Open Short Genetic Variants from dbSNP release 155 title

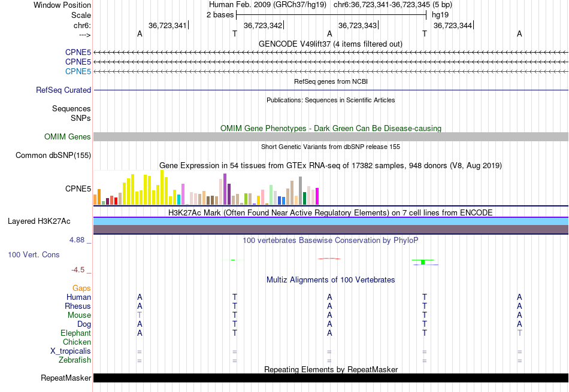[x=330, y=147]
